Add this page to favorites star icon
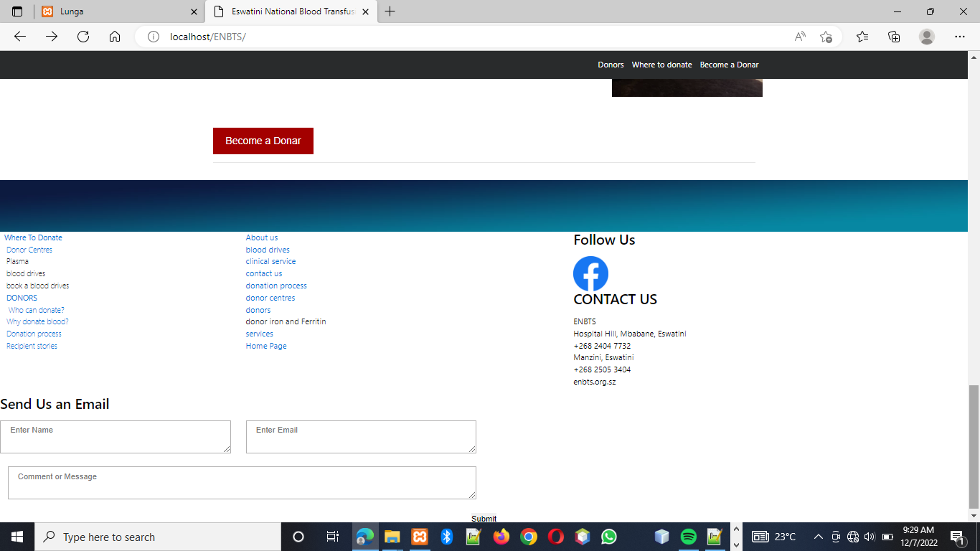 (826, 37)
